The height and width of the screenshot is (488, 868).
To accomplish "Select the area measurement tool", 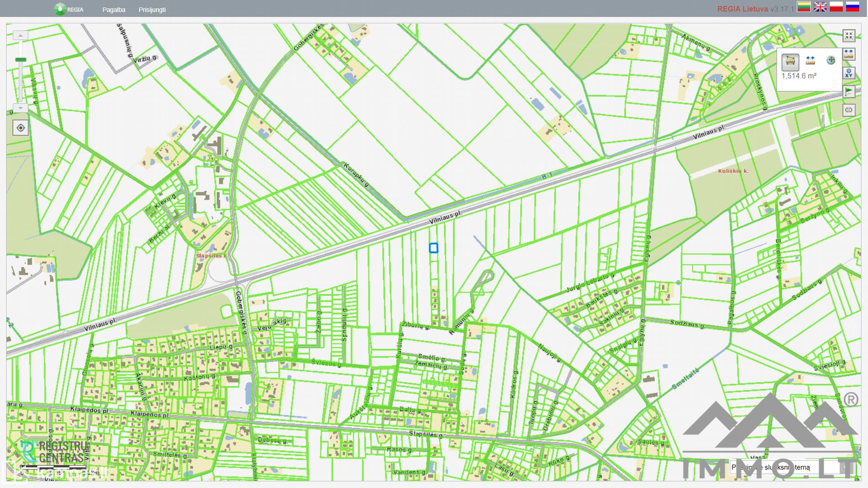I will [x=790, y=61].
